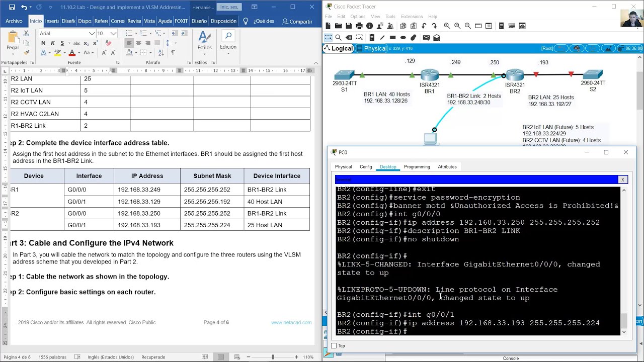The width and height of the screenshot is (644, 362).
Task: Close the terminal with blue bar X
Action: pos(622,179)
